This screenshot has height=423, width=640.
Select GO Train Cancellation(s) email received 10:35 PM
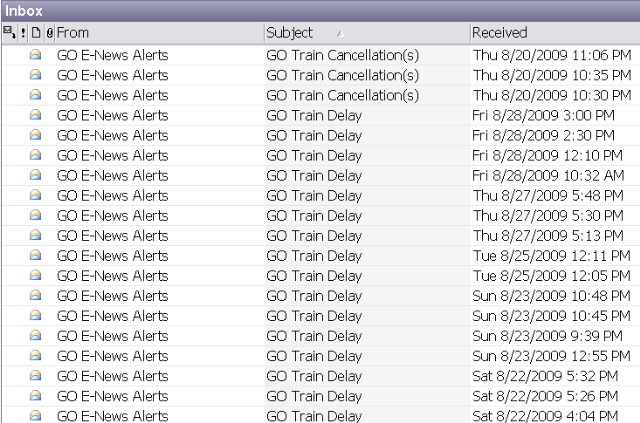342,76
